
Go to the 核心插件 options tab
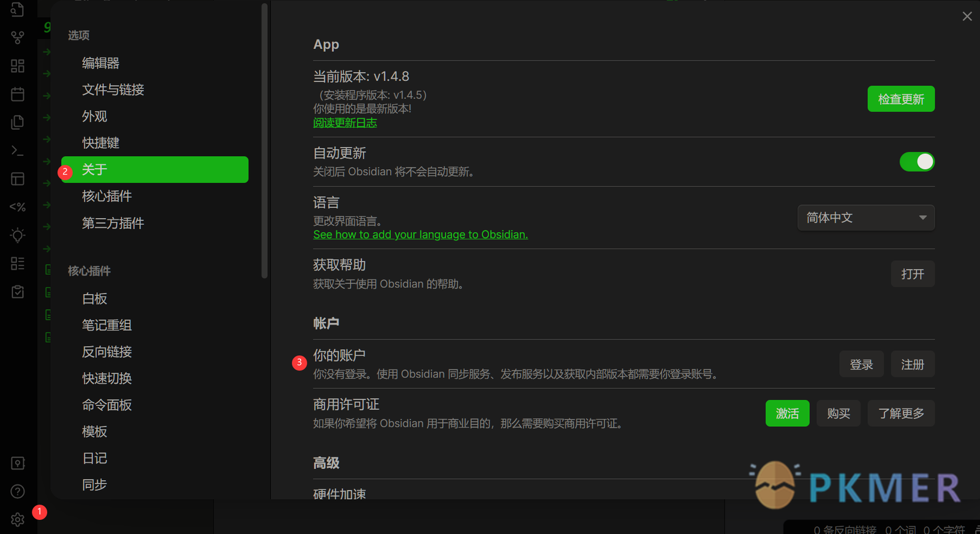click(x=155, y=197)
